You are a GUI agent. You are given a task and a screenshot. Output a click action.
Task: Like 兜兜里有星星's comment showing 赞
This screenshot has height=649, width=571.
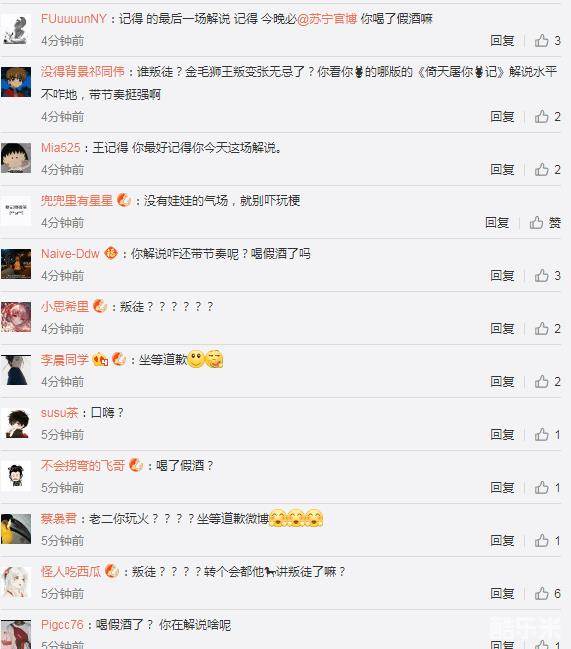pyautogui.click(x=536, y=223)
